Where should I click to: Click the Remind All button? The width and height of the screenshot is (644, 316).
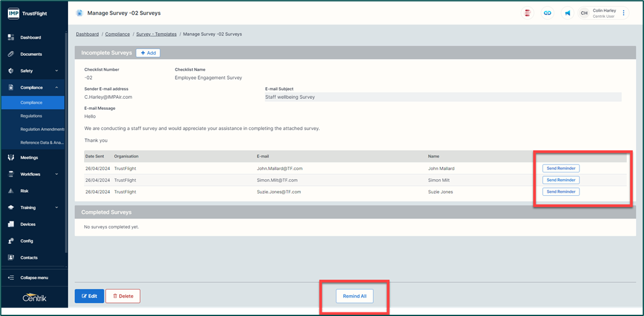tap(354, 296)
